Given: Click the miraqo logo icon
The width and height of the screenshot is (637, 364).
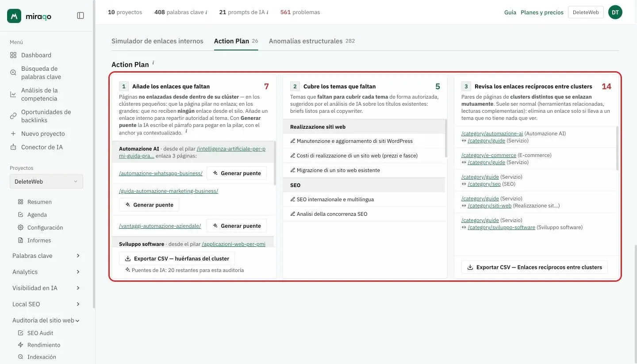Looking at the screenshot, I should [14, 16].
